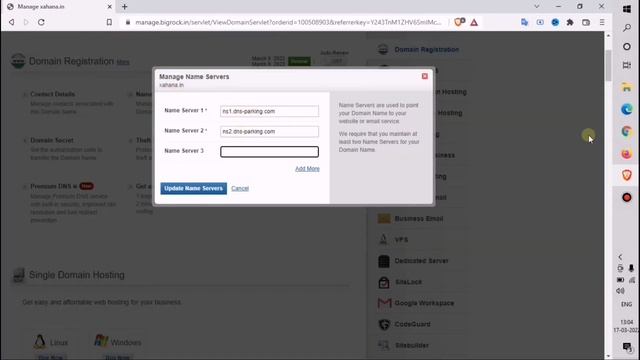This screenshot has width=640, height=360.
Task: Click the Google Workspace Gmail icon
Action: click(384, 303)
